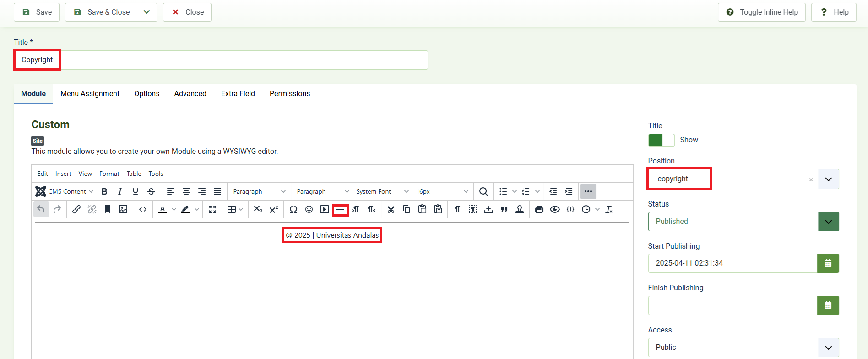Click in the Finish Publishing field
The width and height of the screenshot is (868, 359).
[732, 305]
